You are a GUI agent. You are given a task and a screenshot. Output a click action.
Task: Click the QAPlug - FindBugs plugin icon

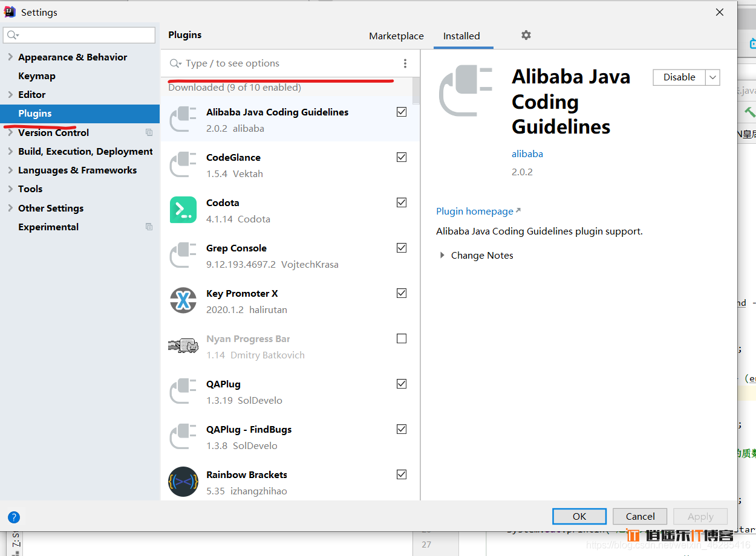(x=183, y=436)
